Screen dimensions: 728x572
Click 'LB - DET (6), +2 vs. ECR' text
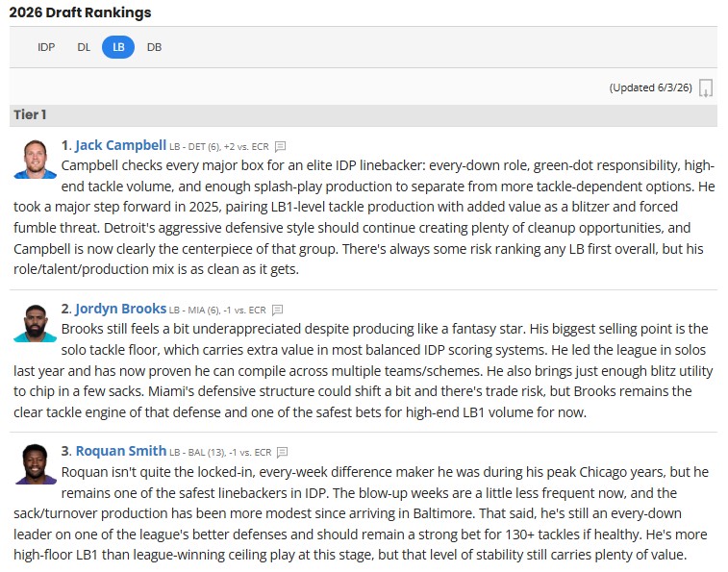pos(219,147)
